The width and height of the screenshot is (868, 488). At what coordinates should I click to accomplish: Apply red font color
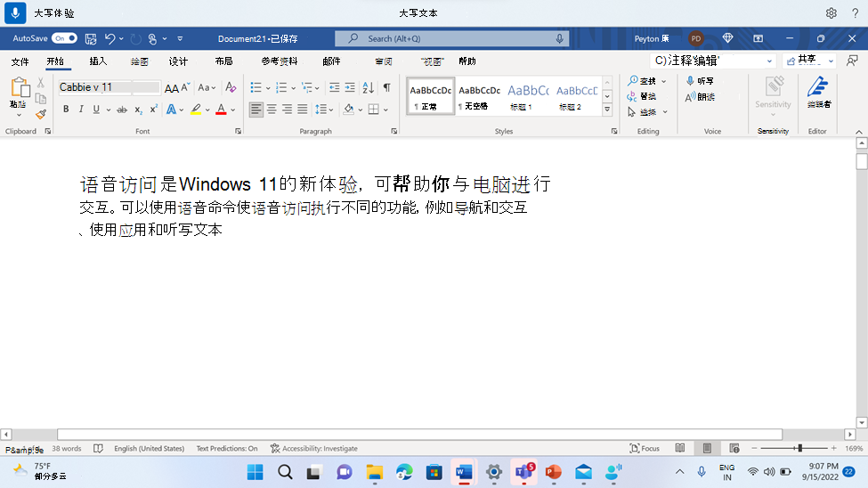click(x=222, y=110)
